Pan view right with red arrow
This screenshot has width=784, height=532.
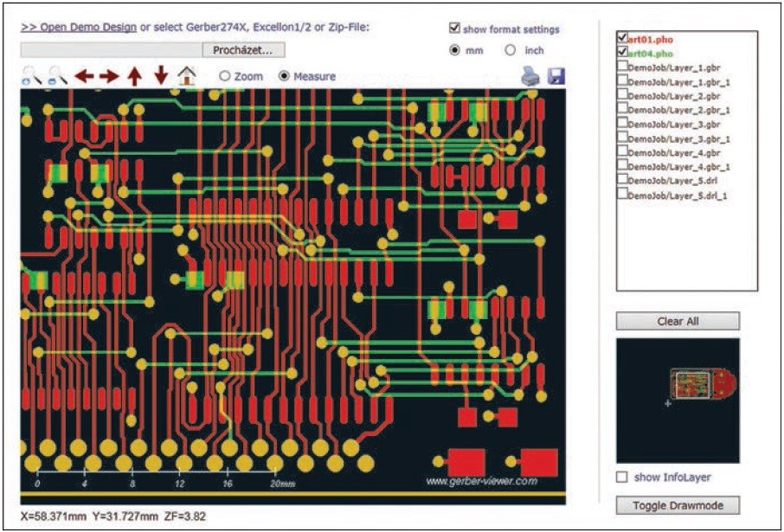coord(109,76)
